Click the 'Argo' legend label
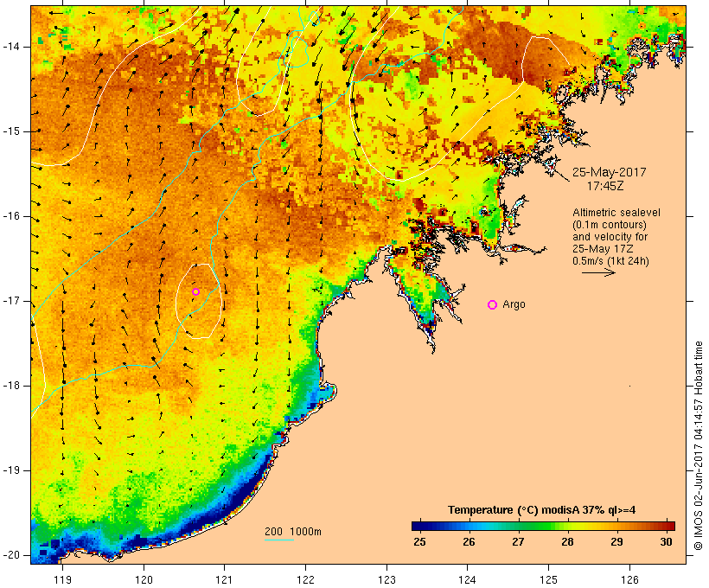This screenshot has height=588, width=709. click(514, 304)
